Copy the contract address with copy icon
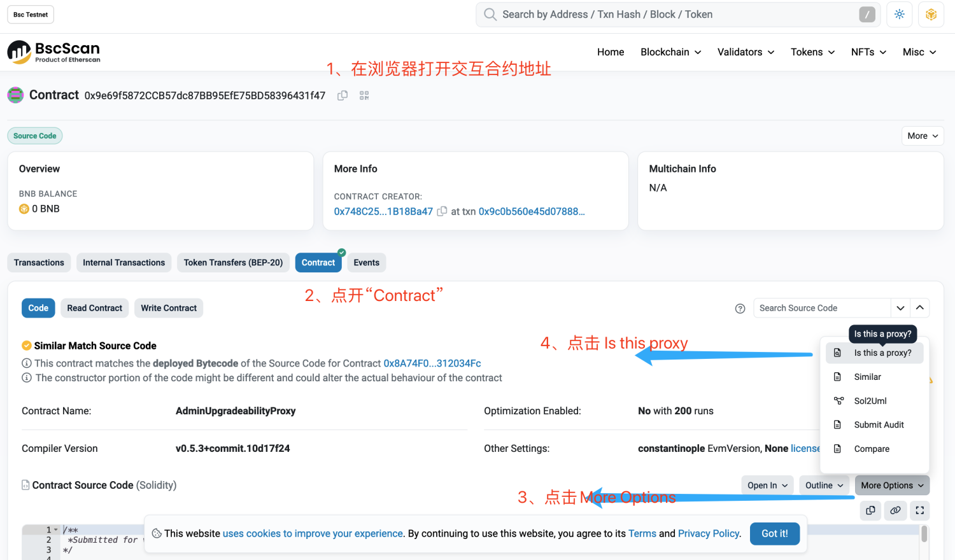 [x=343, y=95]
